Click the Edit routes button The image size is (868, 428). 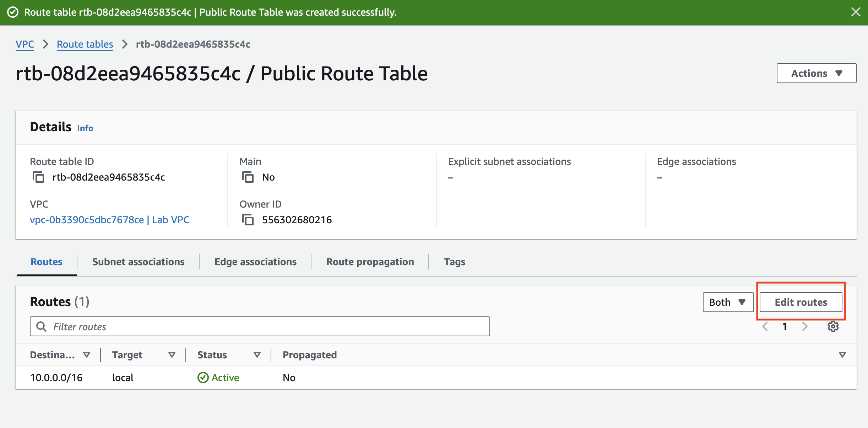point(801,302)
